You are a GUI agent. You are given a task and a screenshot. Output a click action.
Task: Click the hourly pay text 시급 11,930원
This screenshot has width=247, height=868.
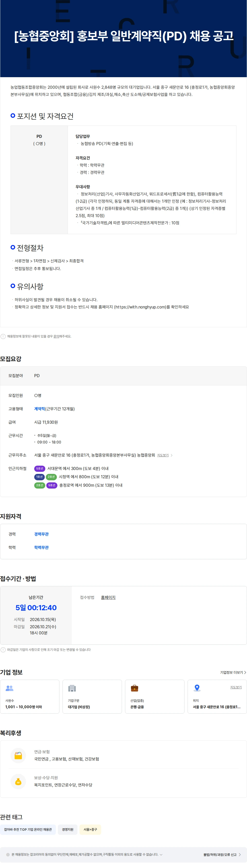tap(46, 422)
